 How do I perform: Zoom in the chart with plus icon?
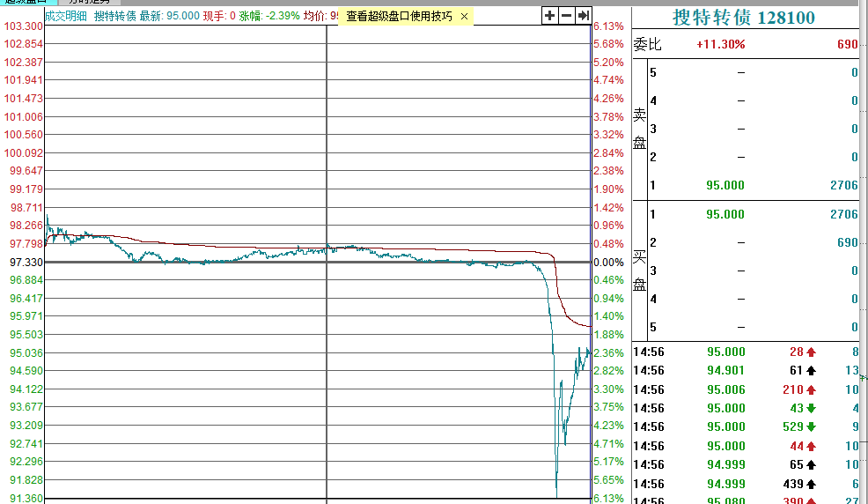(549, 16)
